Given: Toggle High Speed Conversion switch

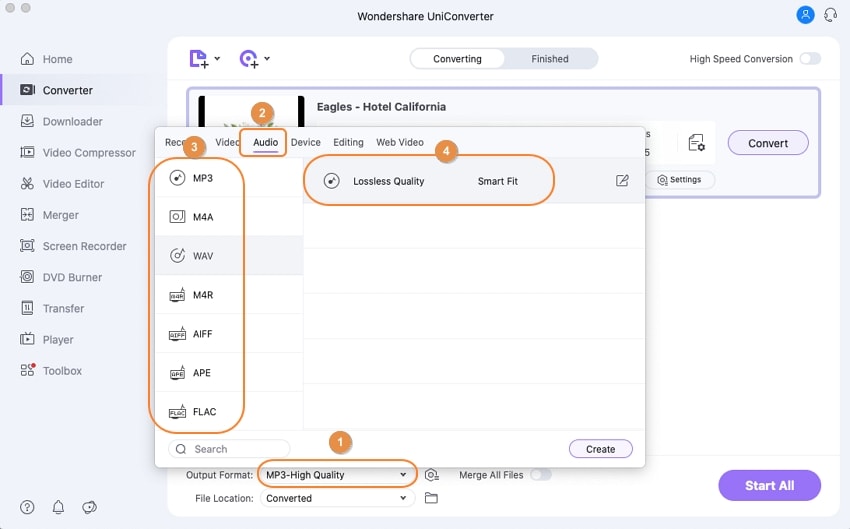Looking at the screenshot, I should pyautogui.click(x=810, y=59).
